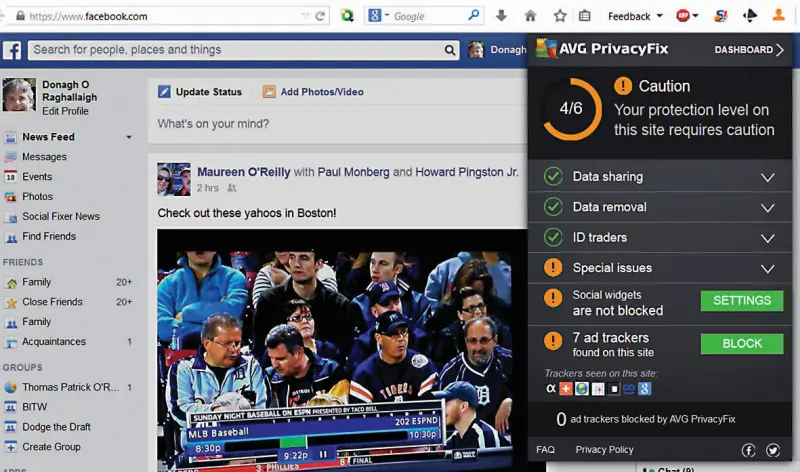Click the Special issues orange warning indicator
The width and height of the screenshot is (800, 472).
click(552, 268)
